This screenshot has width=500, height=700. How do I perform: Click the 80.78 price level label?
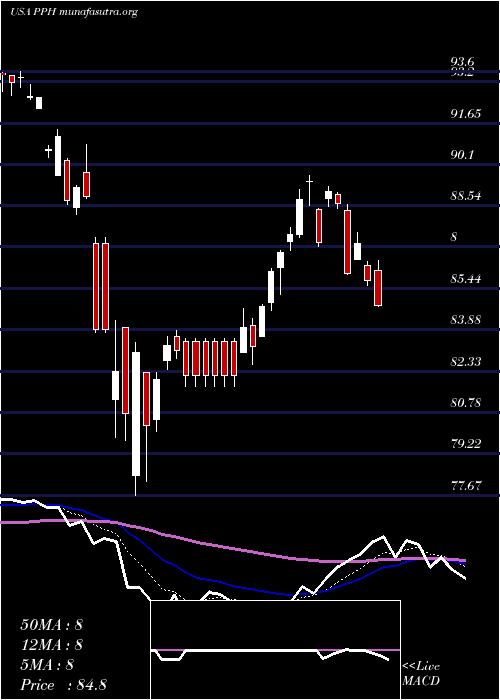[466, 403]
